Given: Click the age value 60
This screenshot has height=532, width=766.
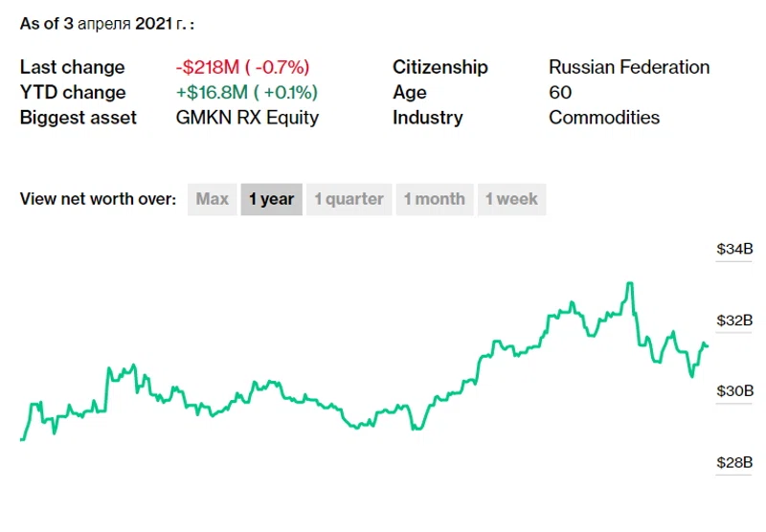Looking at the screenshot, I should point(560,93).
